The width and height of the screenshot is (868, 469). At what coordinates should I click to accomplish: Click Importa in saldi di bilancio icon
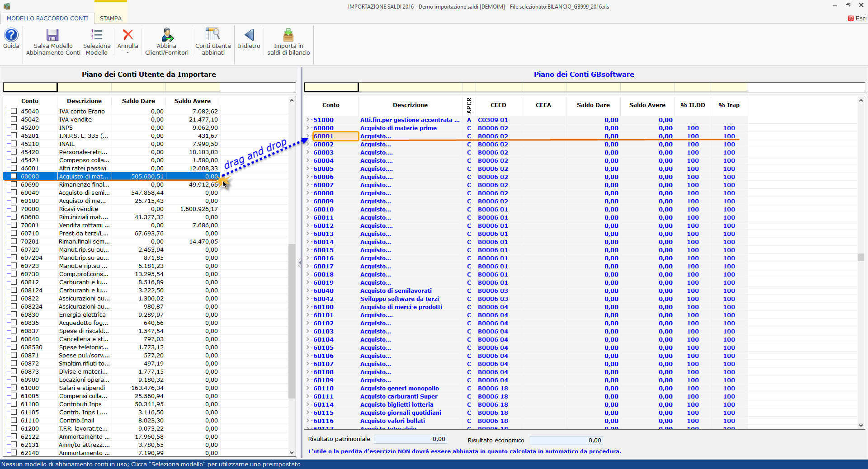(x=288, y=35)
